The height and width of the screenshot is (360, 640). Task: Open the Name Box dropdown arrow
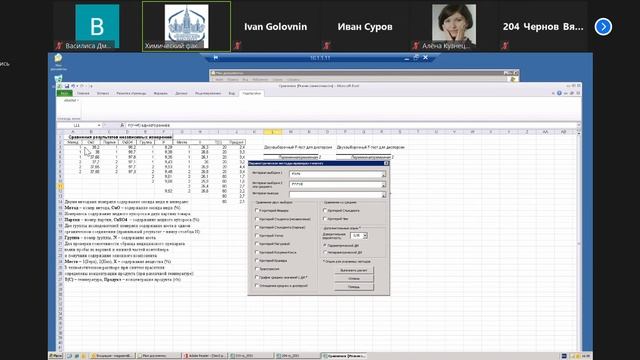point(98,125)
